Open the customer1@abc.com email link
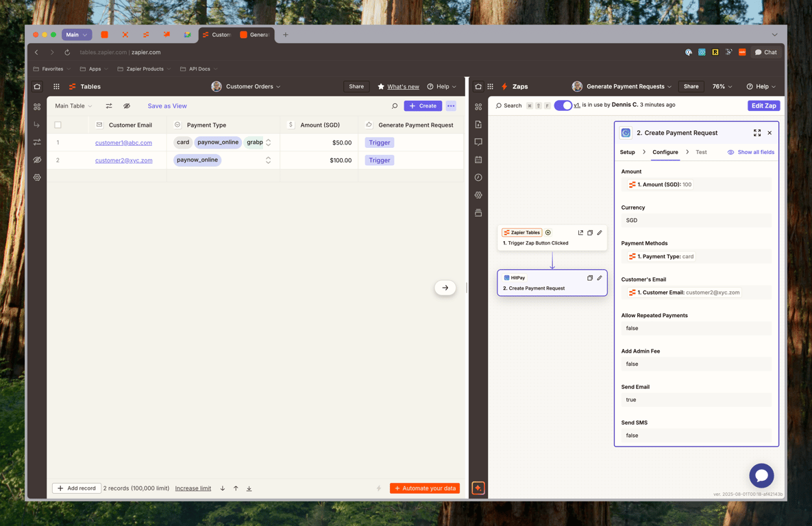Viewport: 812px width, 526px height. coord(124,143)
